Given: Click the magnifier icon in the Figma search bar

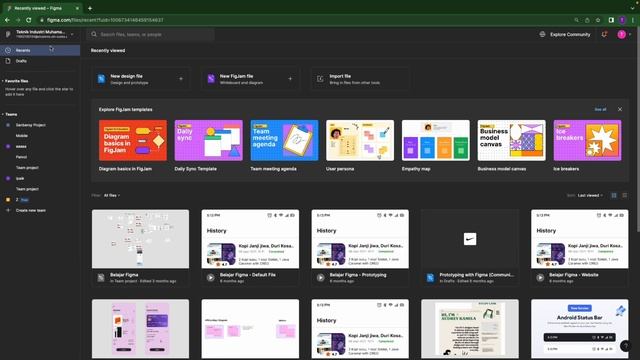Looking at the screenshot, I should (x=94, y=34).
